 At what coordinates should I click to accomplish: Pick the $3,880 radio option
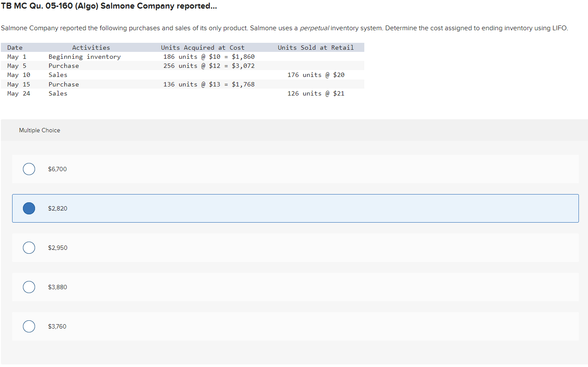click(x=29, y=287)
